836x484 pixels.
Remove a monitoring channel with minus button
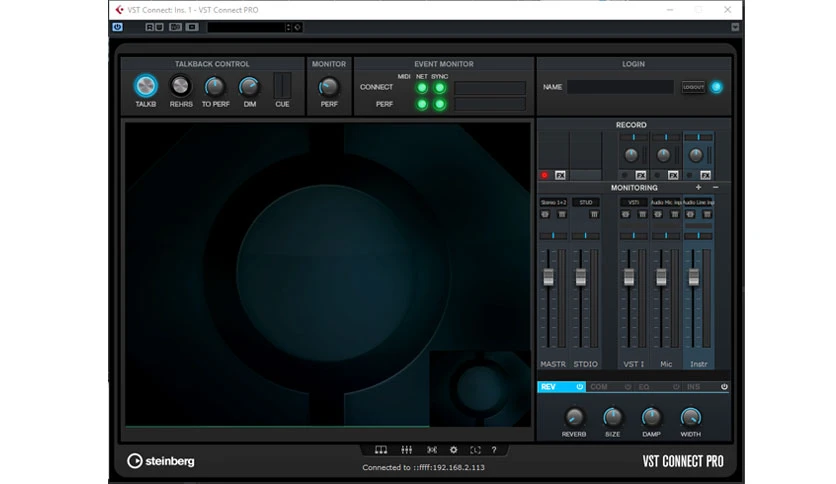[716, 188]
